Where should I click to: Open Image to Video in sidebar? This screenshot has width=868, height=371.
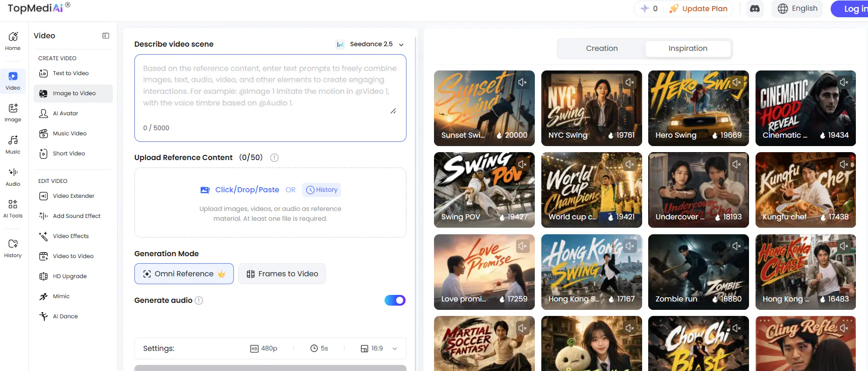click(73, 93)
